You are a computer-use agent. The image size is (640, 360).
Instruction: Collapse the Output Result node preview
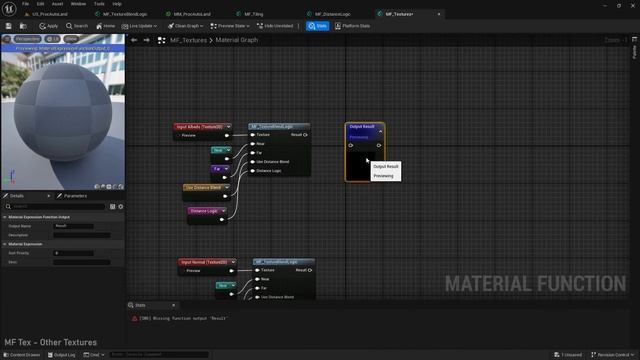380,131
